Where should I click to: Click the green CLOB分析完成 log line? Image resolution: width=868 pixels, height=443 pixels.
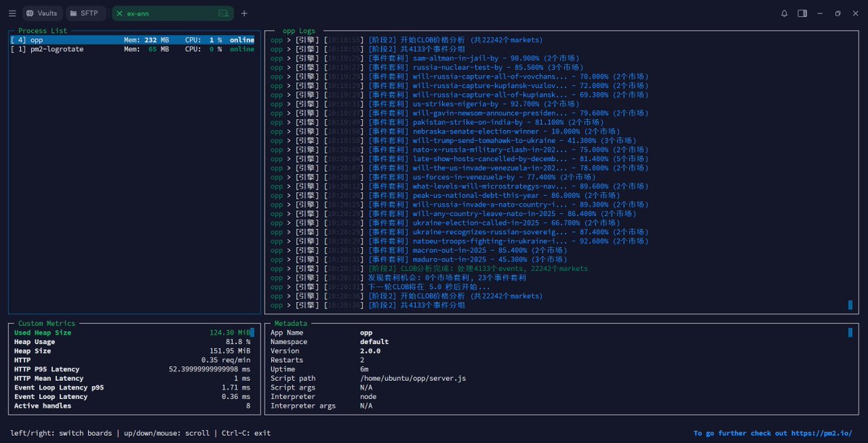[x=430, y=269]
